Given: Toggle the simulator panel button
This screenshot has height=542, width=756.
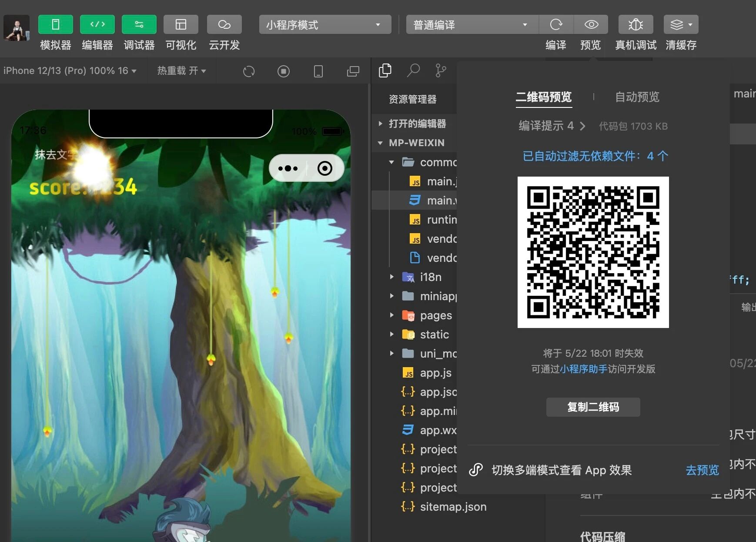Looking at the screenshot, I should (x=55, y=24).
